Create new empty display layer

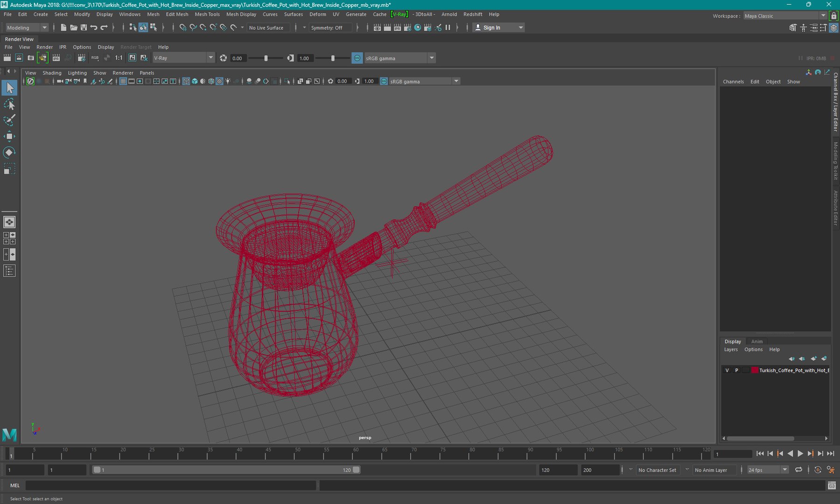coord(814,358)
